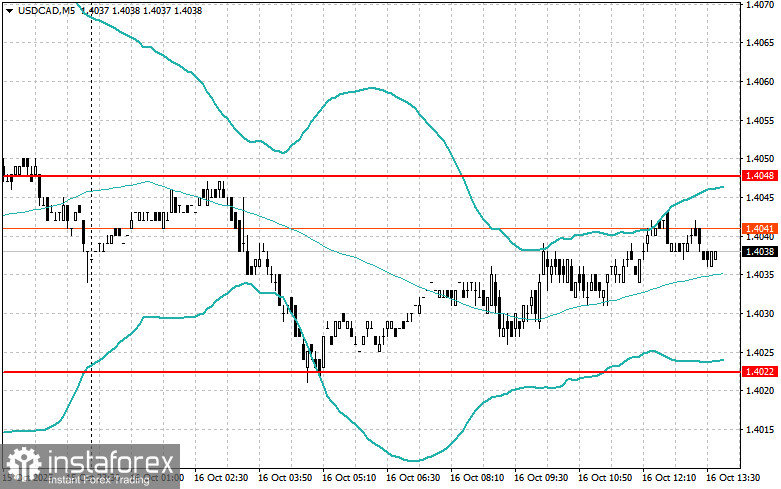Select the 1.4048 red price level label
Viewport: 781px width, 489px height.
tap(760, 176)
